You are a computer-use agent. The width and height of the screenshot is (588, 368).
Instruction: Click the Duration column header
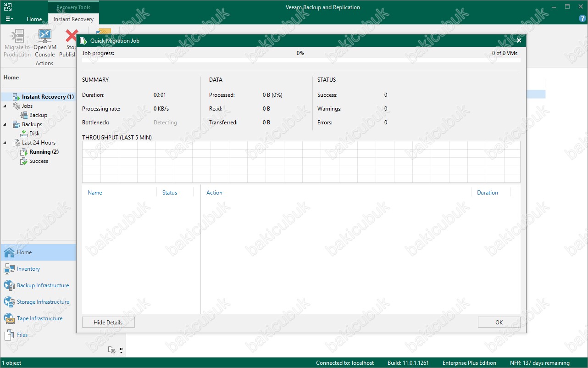click(488, 193)
